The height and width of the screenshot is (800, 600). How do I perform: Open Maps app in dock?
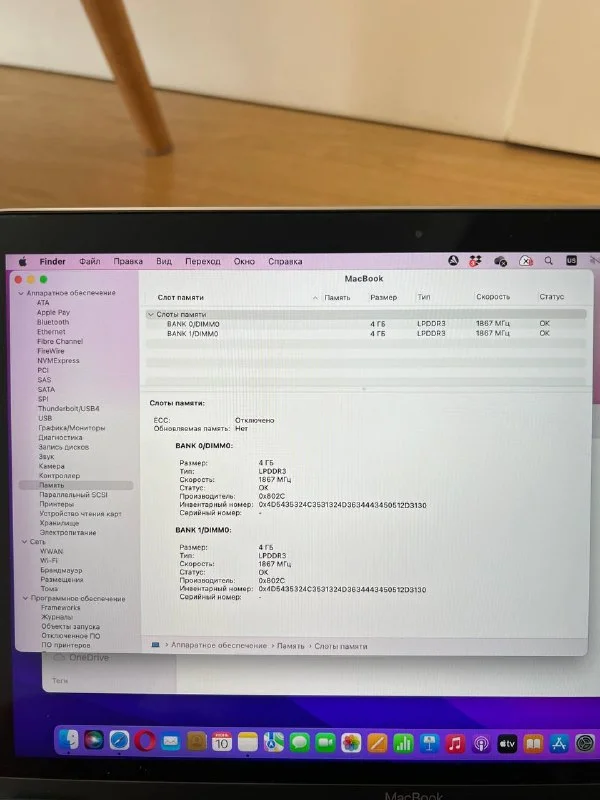tap(274, 742)
